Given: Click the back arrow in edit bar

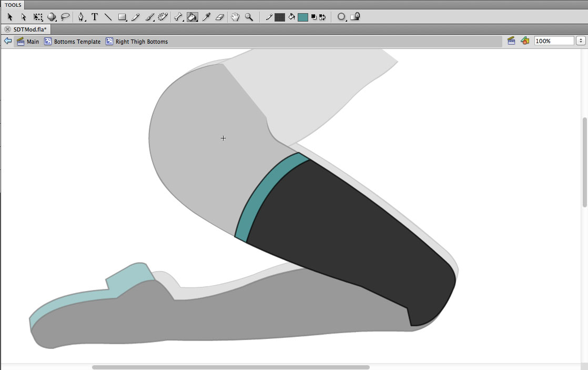Looking at the screenshot, I should [8, 41].
